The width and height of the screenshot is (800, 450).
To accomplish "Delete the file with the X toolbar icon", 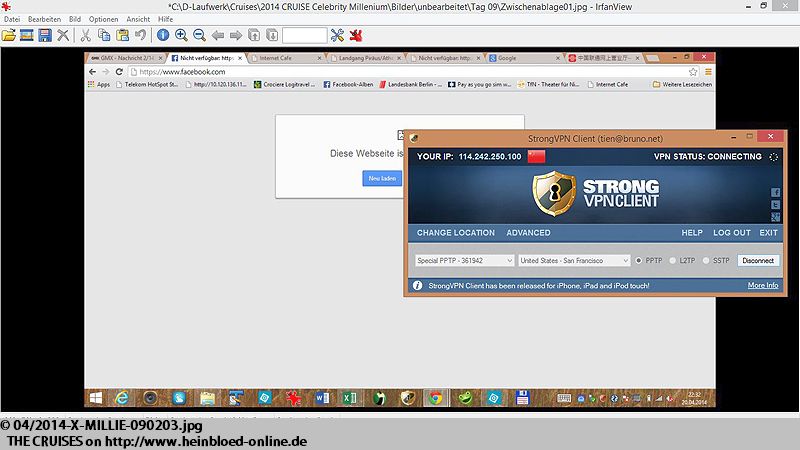I will click(63, 35).
